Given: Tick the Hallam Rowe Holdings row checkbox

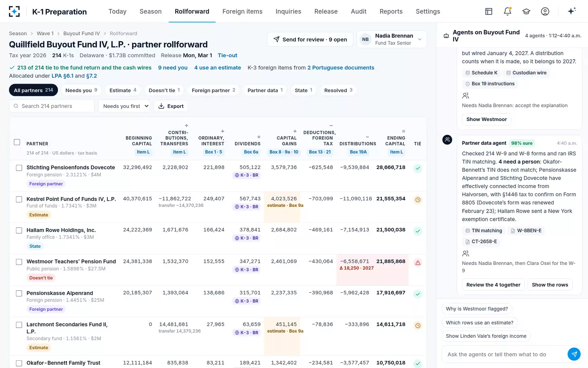Looking at the screenshot, I should coord(19,231).
